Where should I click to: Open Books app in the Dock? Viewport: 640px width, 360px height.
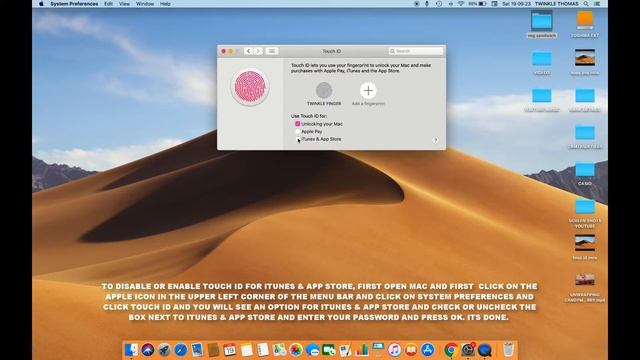[411, 350]
